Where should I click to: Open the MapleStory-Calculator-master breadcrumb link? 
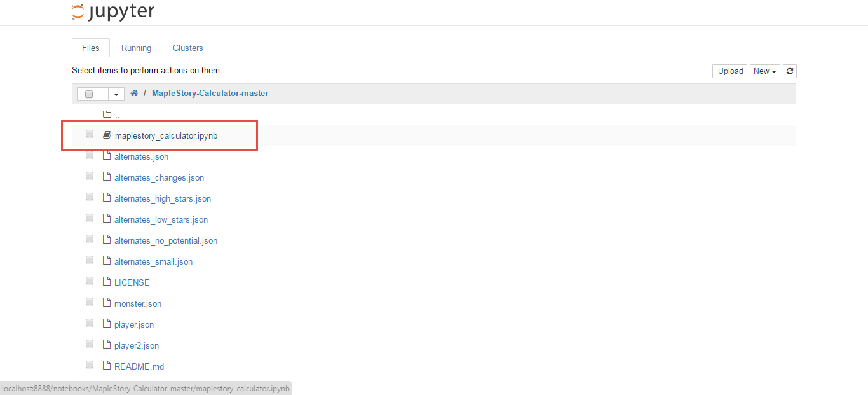(x=210, y=94)
